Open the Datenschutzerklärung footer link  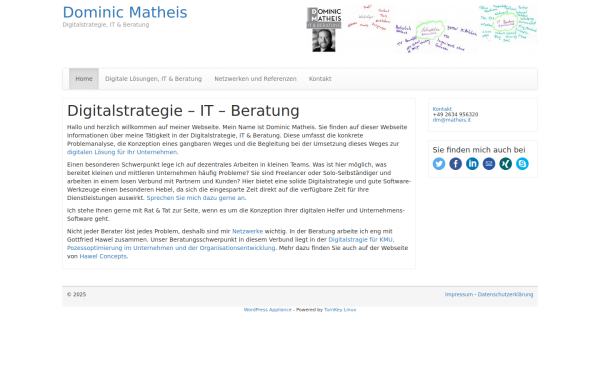click(x=505, y=295)
